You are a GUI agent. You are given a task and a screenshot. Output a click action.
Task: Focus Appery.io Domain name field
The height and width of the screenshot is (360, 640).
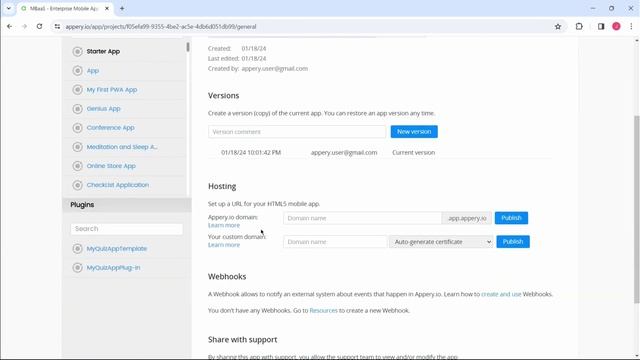pyautogui.click(x=362, y=218)
